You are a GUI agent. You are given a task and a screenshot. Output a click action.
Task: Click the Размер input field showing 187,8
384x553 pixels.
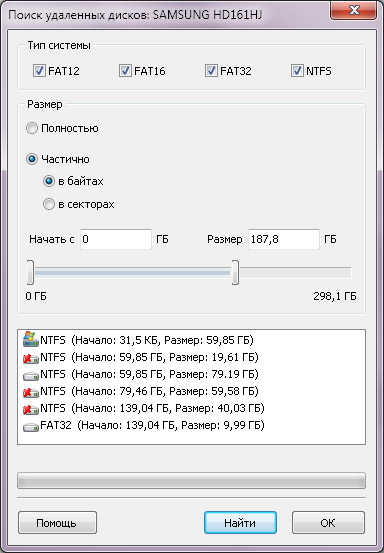coord(284,239)
